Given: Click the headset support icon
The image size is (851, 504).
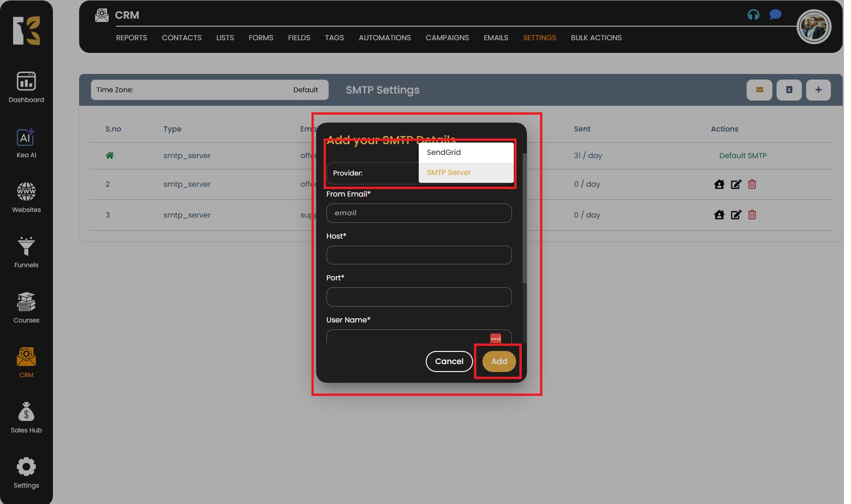Looking at the screenshot, I should coord(753,15).
